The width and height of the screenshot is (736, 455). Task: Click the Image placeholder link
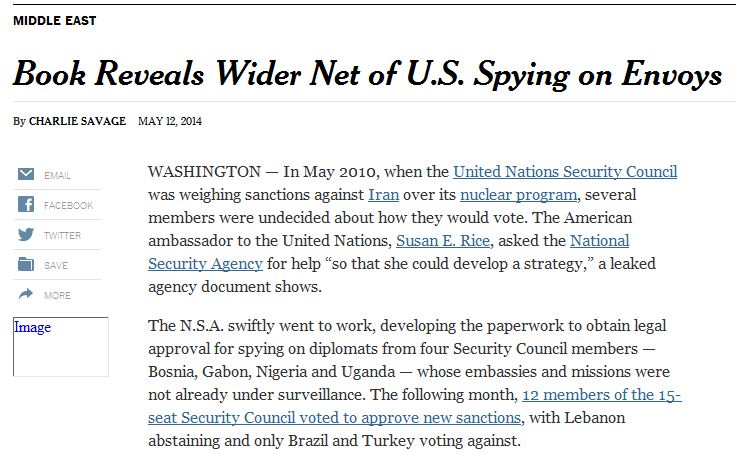(x=32, y=327)
